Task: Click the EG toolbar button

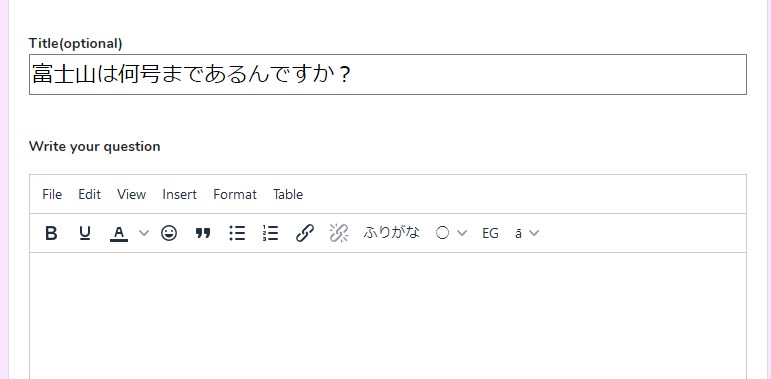Action: coord(490,233)
